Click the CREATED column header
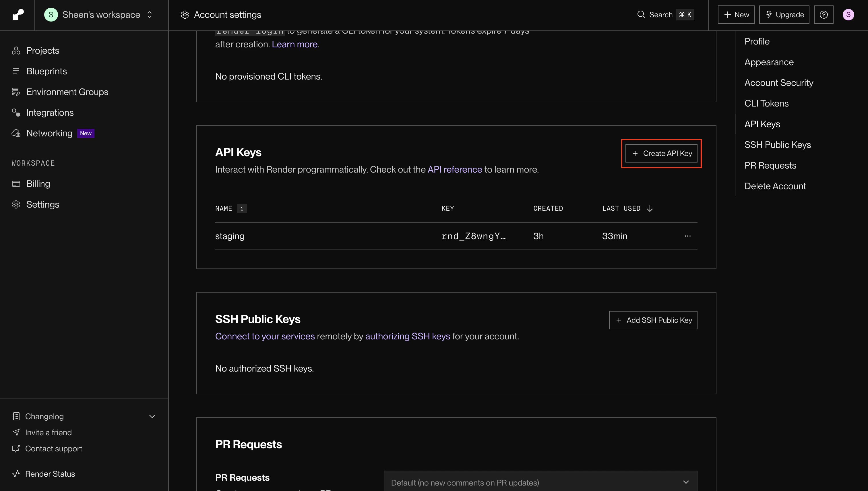The width and height of the screenshot is (868, 491). click(x=548, y=209)
